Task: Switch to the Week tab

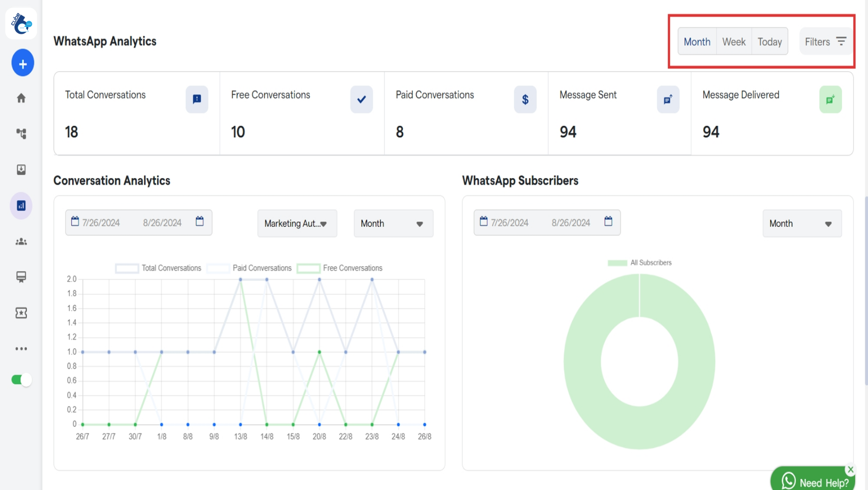Action: [733, 41]
